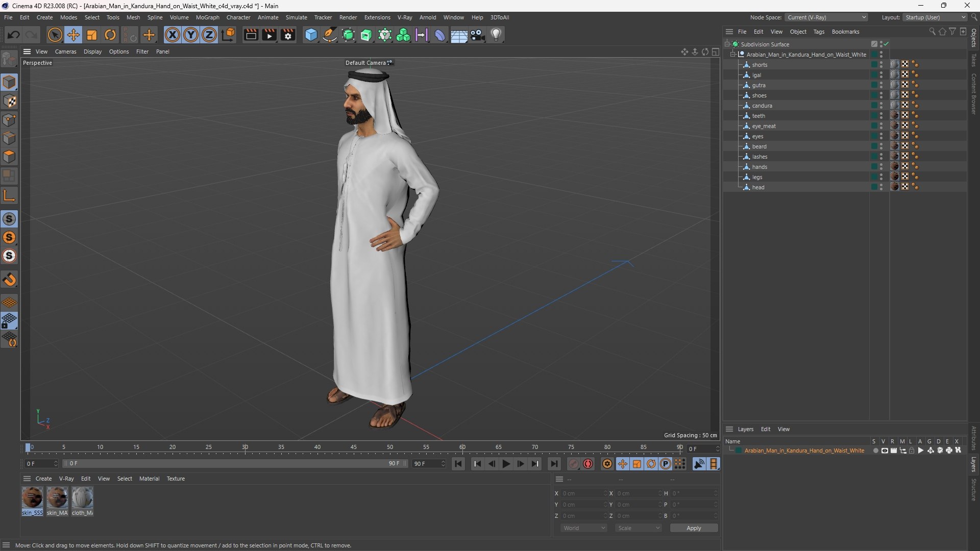Click Object Manager search icon

[x=932, y=32]
